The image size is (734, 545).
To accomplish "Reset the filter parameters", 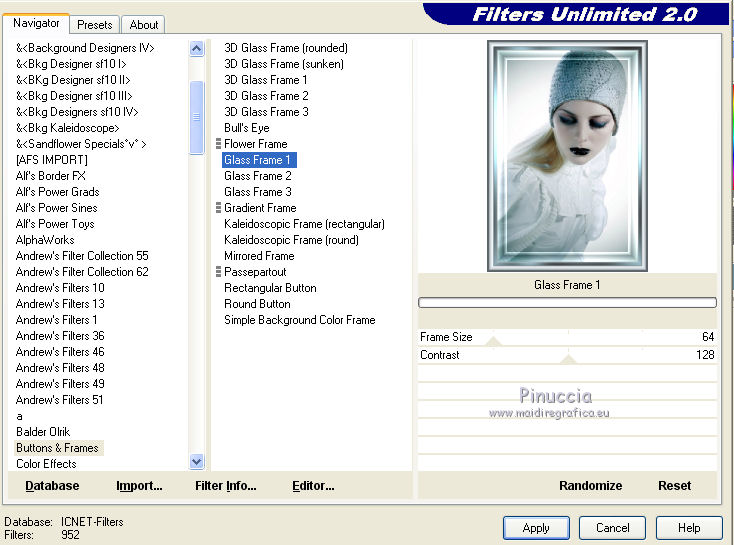I will [x=674, y=486].
